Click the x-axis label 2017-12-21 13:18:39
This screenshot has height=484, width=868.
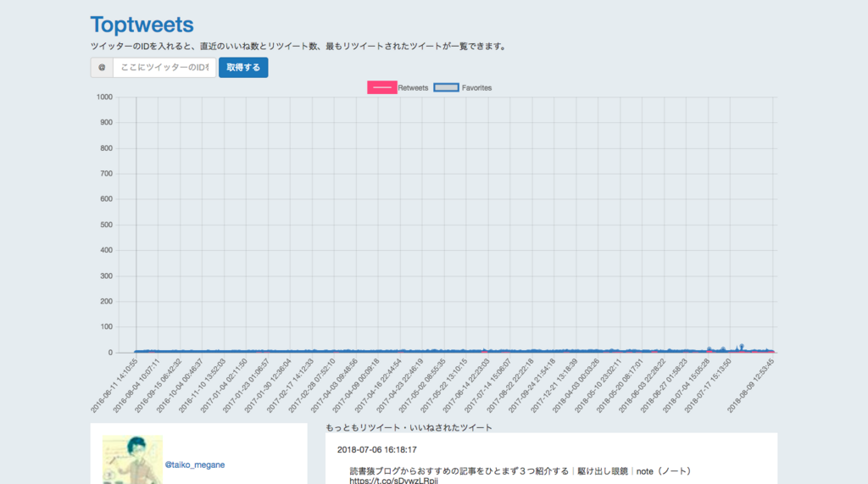pos(554,386)
